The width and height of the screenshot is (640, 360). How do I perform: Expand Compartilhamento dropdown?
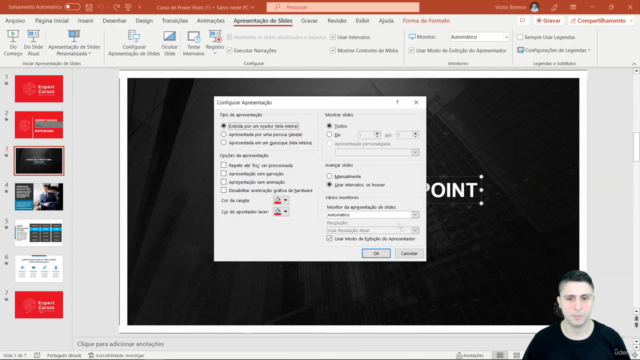tap(631, 20)
